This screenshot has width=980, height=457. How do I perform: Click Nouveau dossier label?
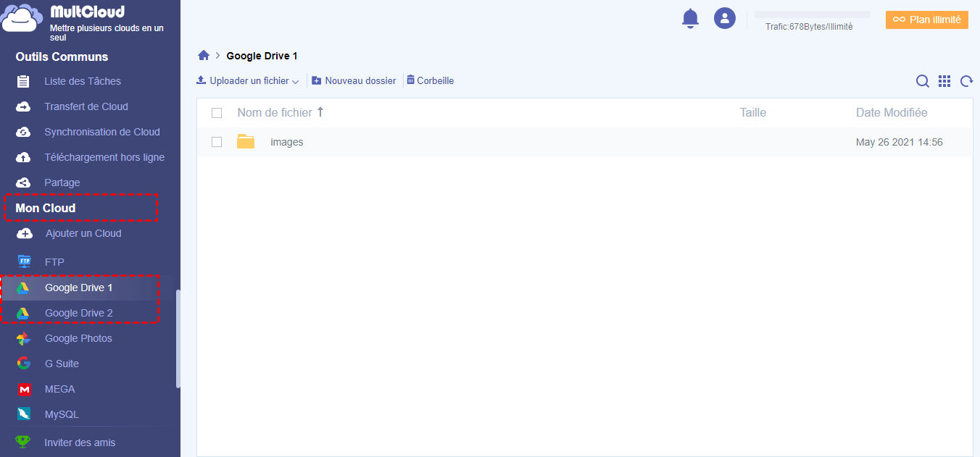point(360,81)
